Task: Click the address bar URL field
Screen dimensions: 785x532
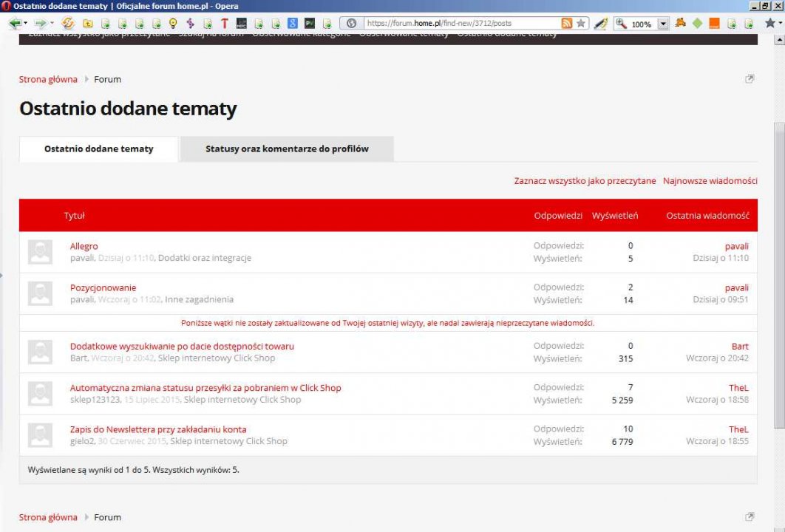Action: pos(462,23)
